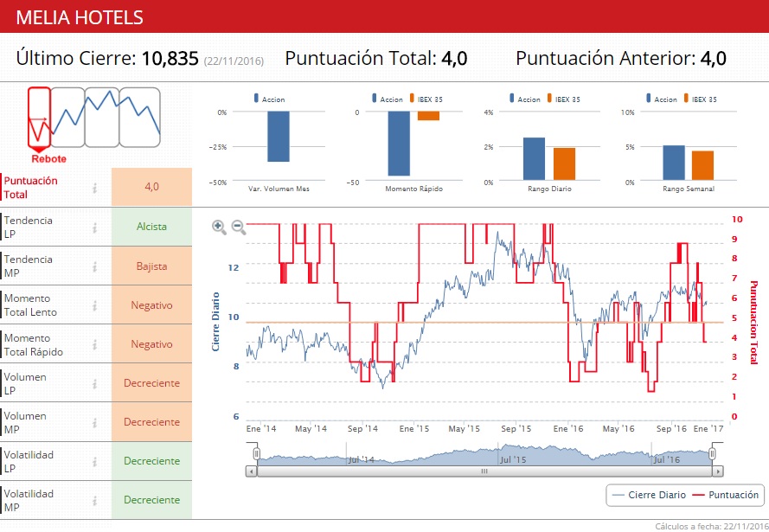
Task: Click the Puntuación Anterior label
Action: [x=606, y=58]
